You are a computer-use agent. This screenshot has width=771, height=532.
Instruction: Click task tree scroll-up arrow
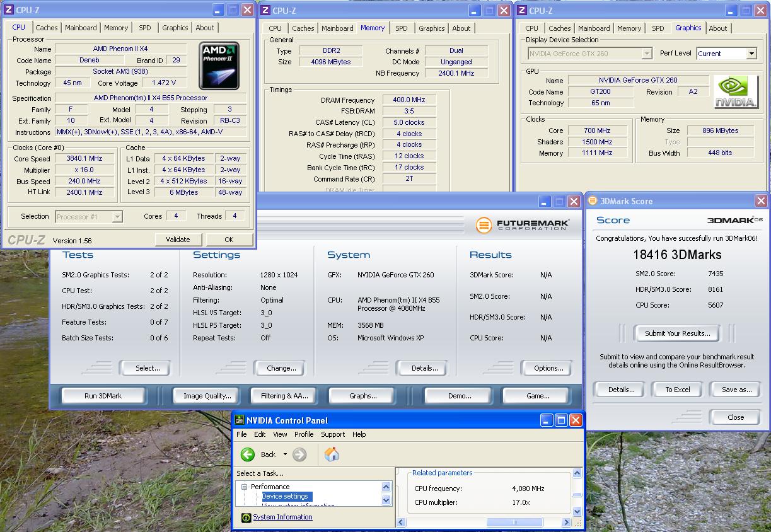pos(386,487)
